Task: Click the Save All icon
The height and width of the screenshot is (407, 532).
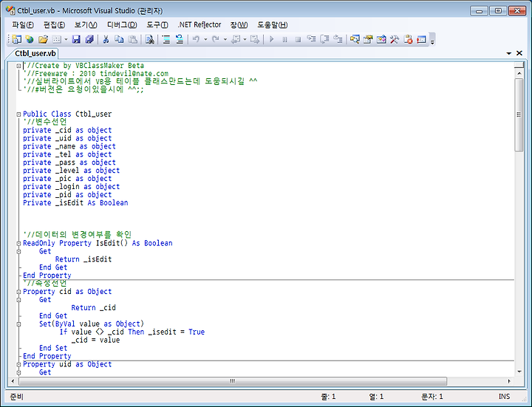Action: pos(89,39)
